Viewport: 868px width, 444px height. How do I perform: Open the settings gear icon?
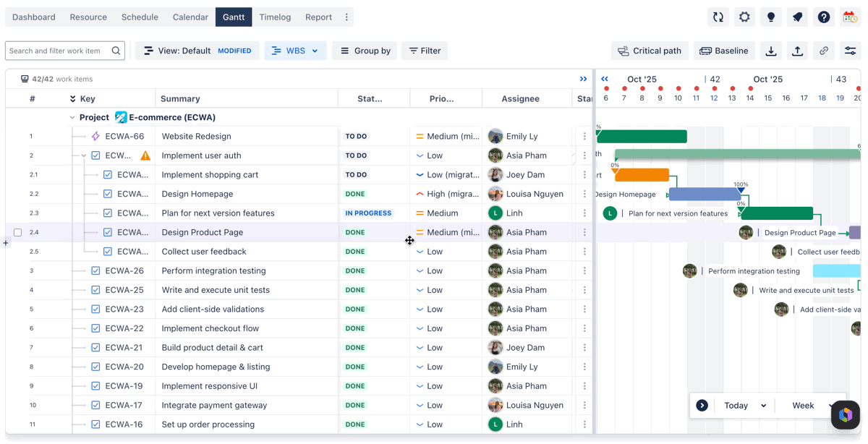(744, 17)
